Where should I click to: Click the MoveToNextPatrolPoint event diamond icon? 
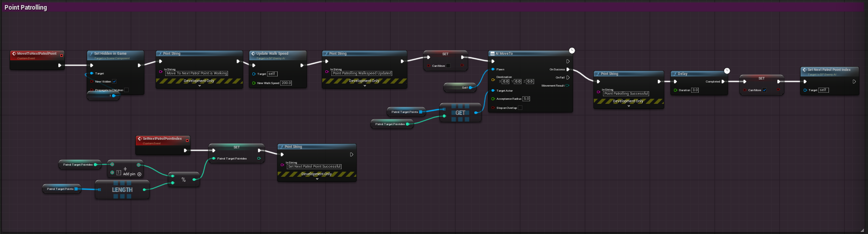click(14, 54)
